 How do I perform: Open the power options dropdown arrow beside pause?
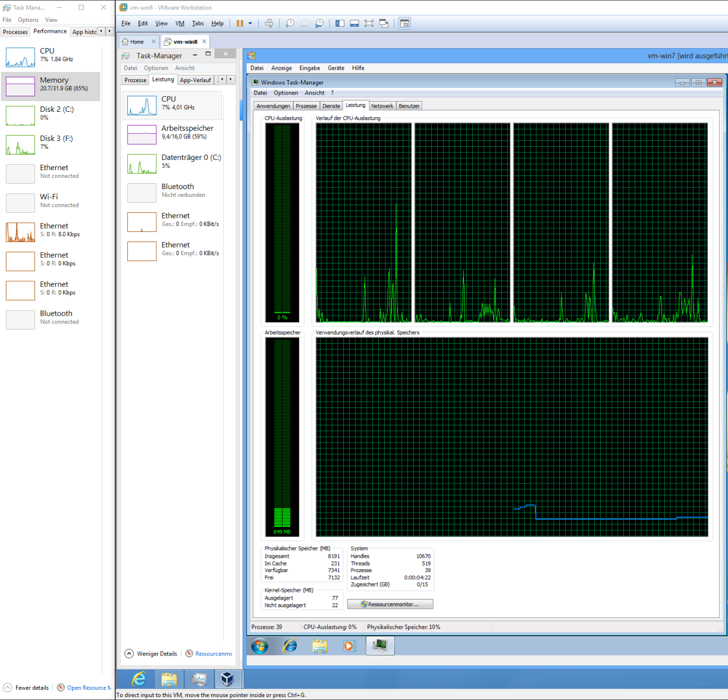click(x=250, y=23)
